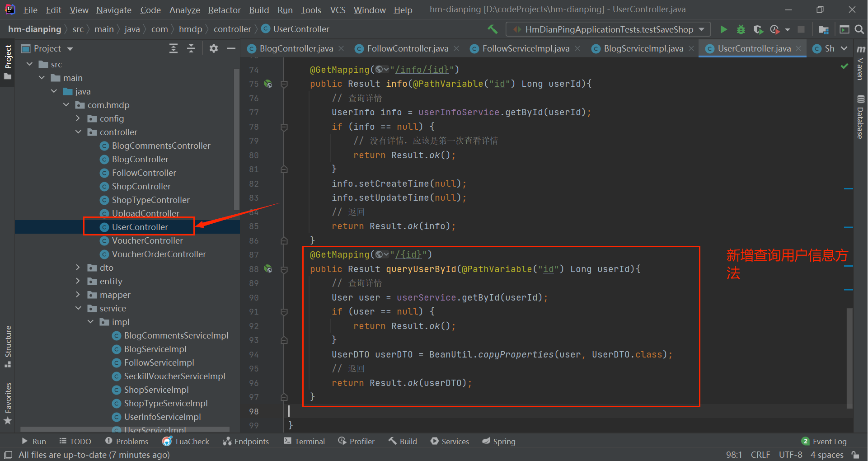The height and width of the screenshot is (461, 868).
Task: Open the File menu
Action: (x=30, y=10)
